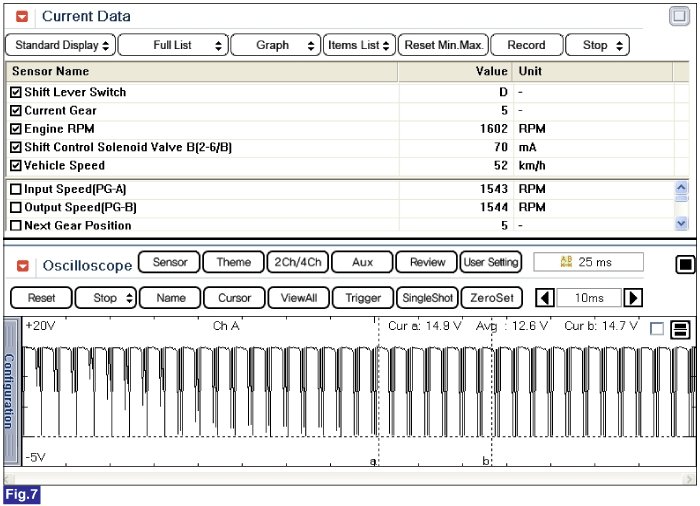Collapse the Oscilloscope panel red arrow icon
Screen dimensions: 700x506
pyautogui.click(x=22, y=265)
